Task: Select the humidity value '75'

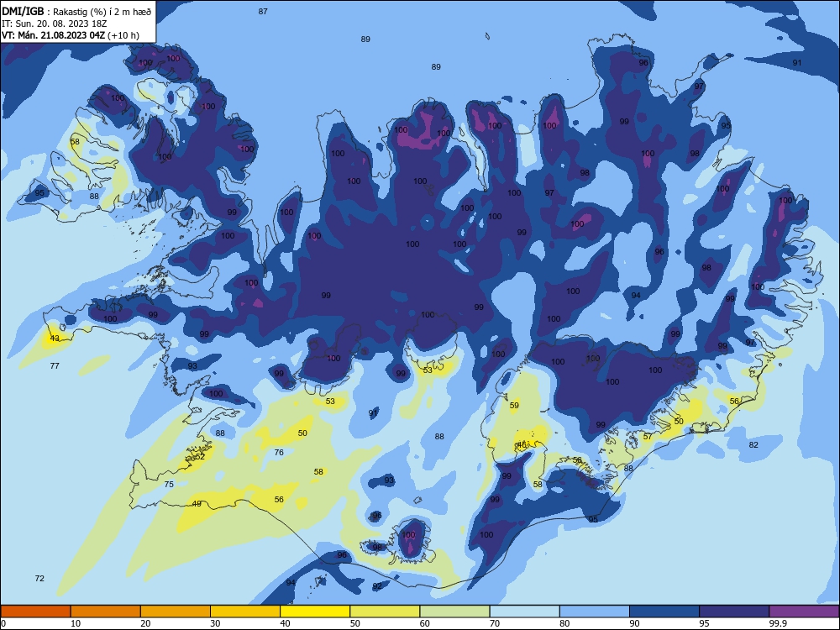Action: [169, 485]
